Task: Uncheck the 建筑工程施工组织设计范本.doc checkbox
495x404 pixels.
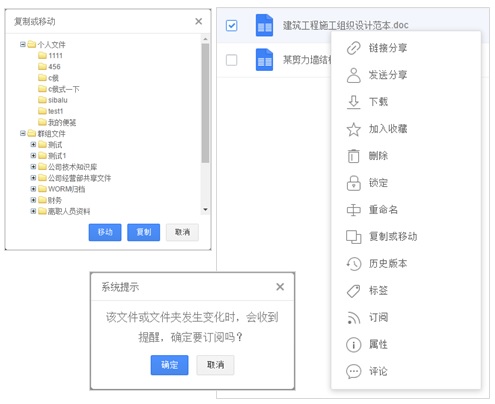Action: 231,25
